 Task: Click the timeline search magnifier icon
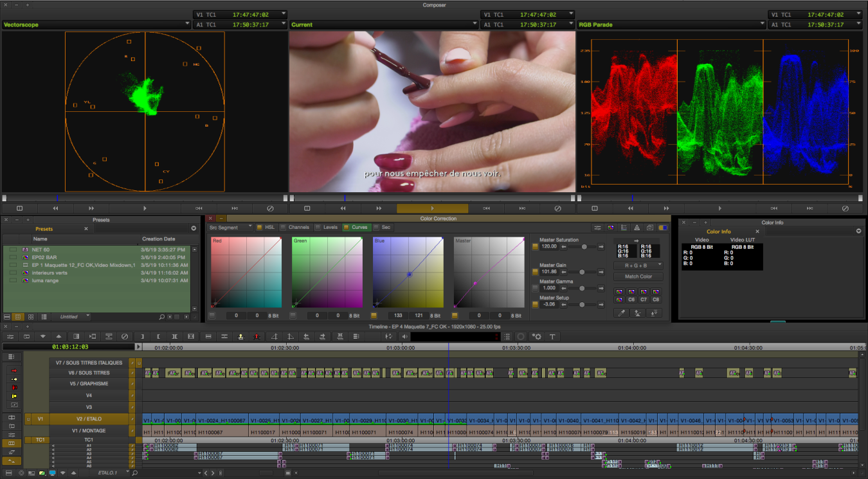pyautogui.click(x=134, y=473)
